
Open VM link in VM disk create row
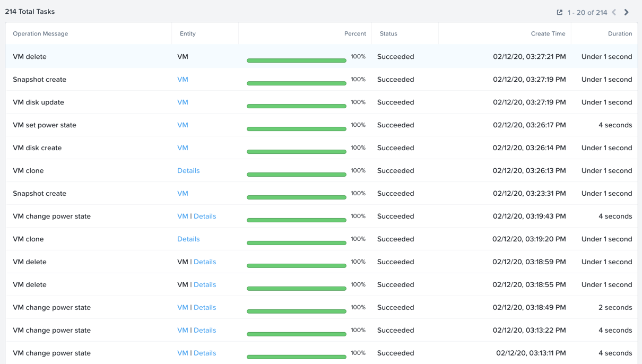point(183,148)
